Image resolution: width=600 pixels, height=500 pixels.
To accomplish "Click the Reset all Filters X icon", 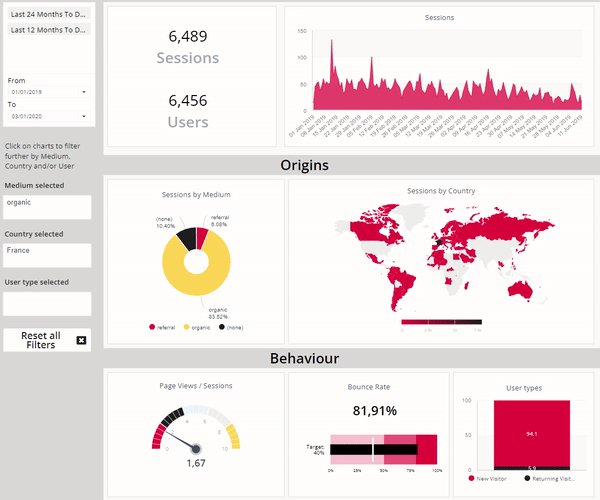I will (81, 340).
